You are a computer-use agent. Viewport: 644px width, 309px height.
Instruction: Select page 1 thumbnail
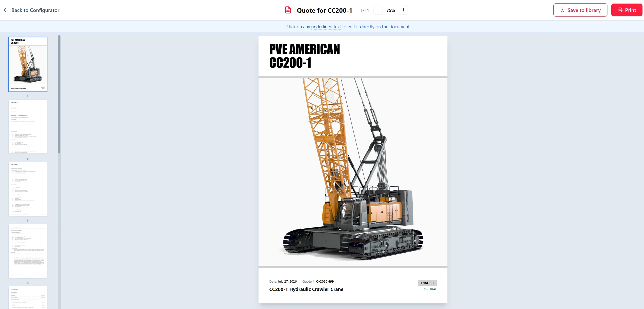(x=28, y=64)
